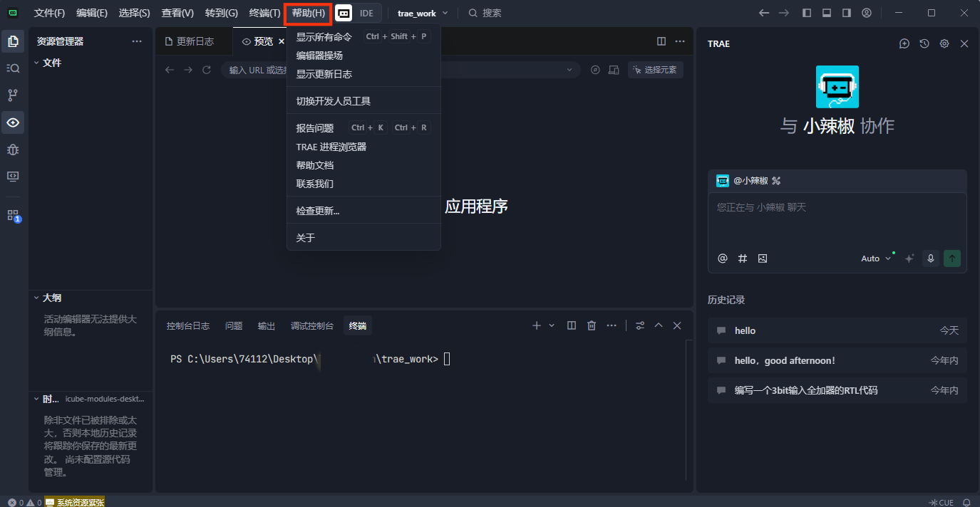Image resolution: width=980 pixels, height=507 pixels.
Task: Open chat history item hello，good afternoon!
Action: (837, 360)
